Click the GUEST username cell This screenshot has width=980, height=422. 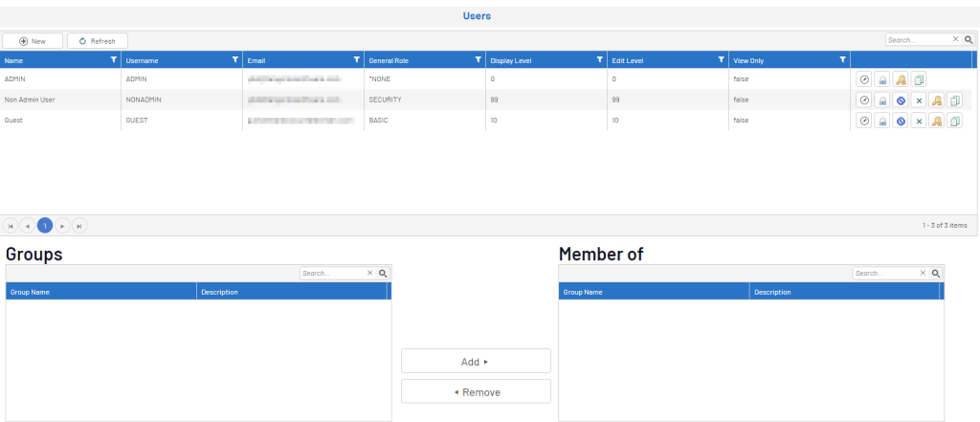(182, 121)
